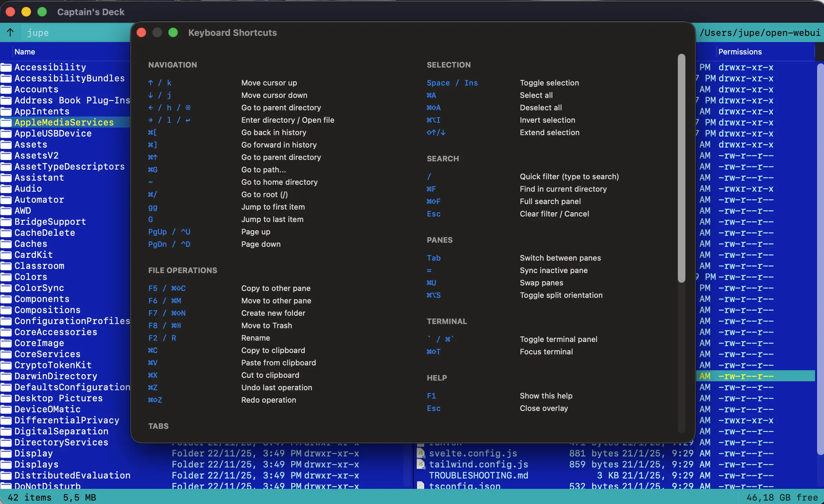Click the 'Go to path...' shortcut description
This screenshot has width=824, height=504.
264,170
